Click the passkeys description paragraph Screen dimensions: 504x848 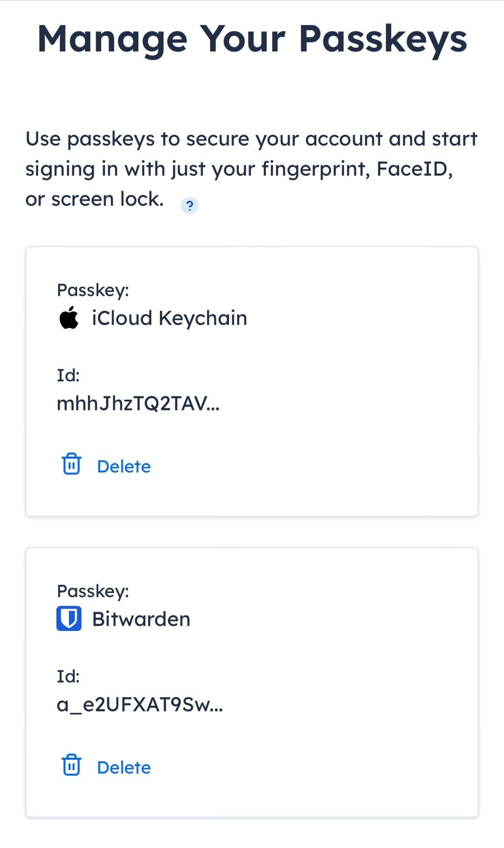251,169
